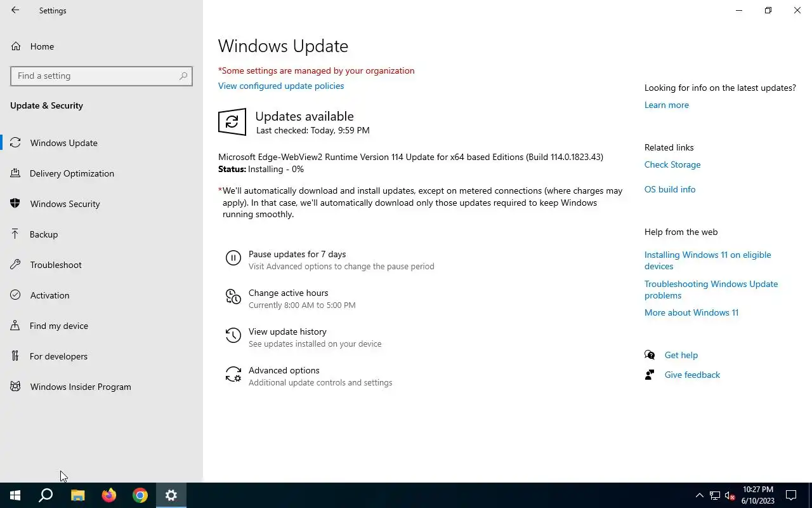Click the network status tray icon
The height and width of the screenshot is (508, 812).
[x=715, y=495]
